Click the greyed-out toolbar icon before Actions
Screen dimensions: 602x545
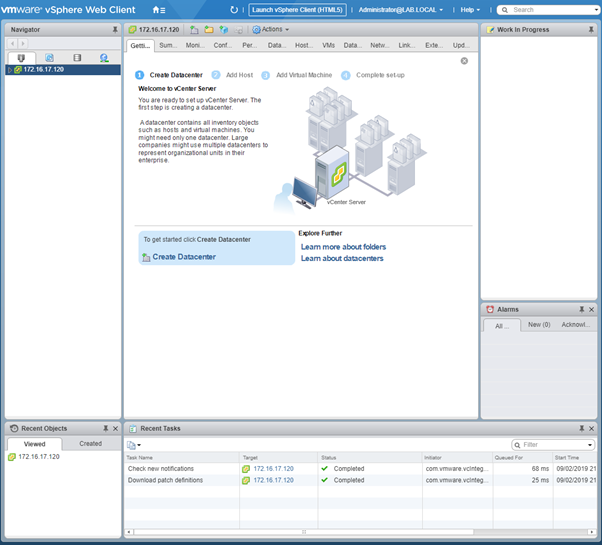tap(238, 30)
